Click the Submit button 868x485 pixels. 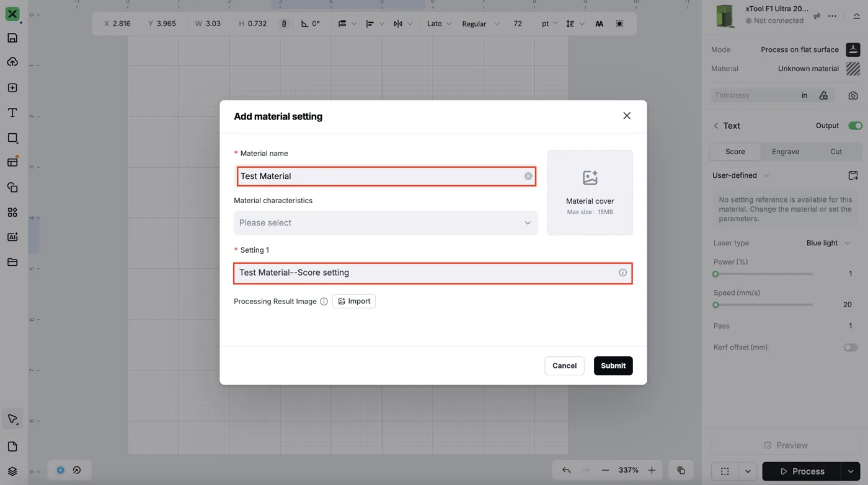[x=613, y=365]
